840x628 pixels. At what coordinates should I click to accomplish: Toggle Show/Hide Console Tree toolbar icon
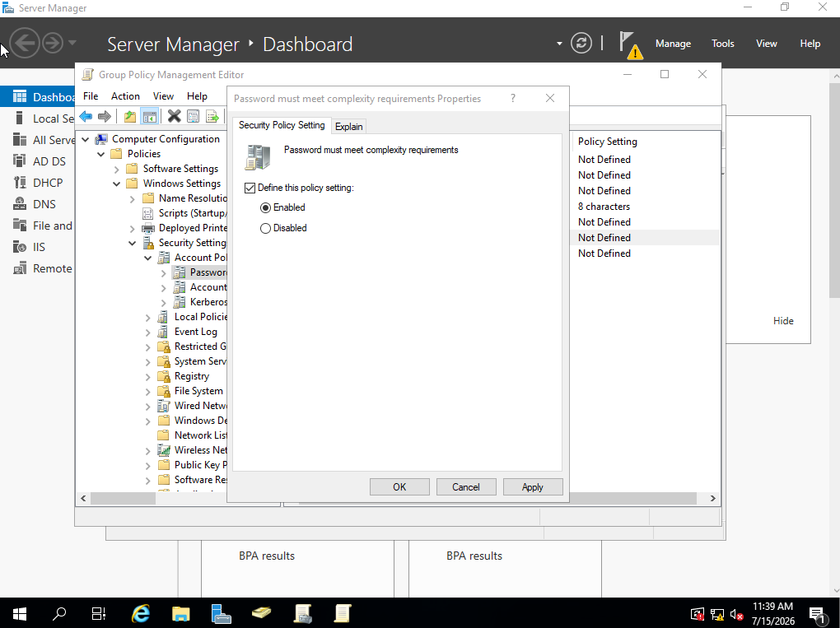pyautogui.click(x=149, y=116)
